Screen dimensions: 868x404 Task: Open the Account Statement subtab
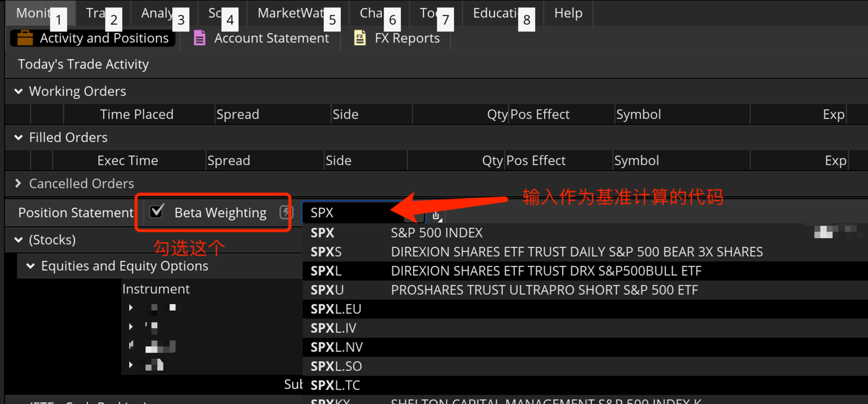tap(261, 38)
